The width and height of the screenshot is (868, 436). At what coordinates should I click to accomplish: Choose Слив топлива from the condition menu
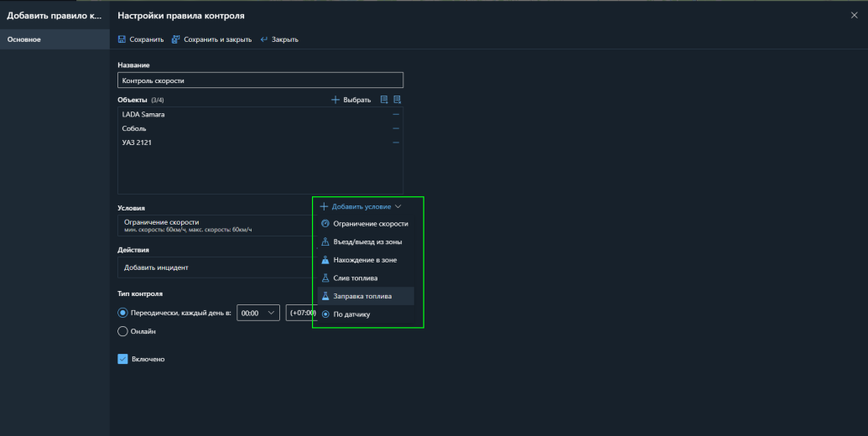(x=355, y=278)
